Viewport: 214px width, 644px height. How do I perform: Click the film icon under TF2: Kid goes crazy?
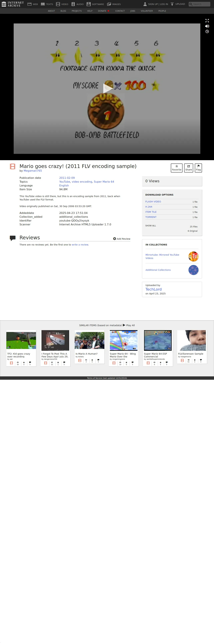tap(11, 363)
